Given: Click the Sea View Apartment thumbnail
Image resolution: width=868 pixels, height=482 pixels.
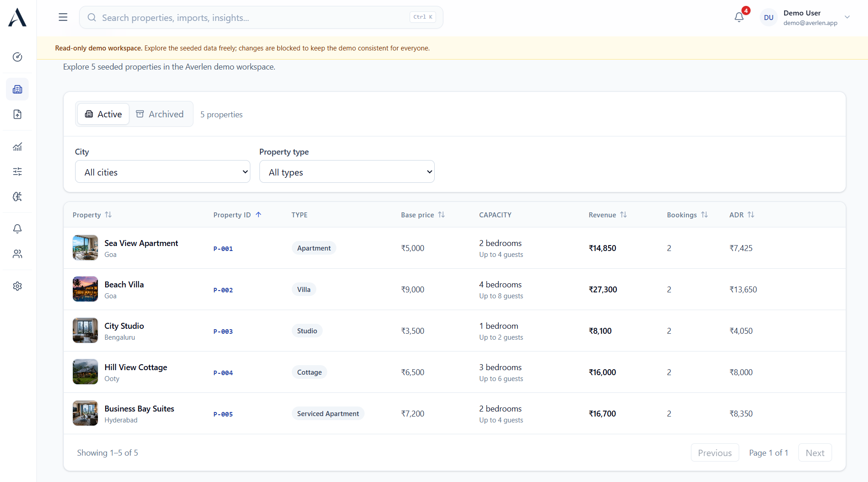Looking at the screenshot, I should pos(85,247).
